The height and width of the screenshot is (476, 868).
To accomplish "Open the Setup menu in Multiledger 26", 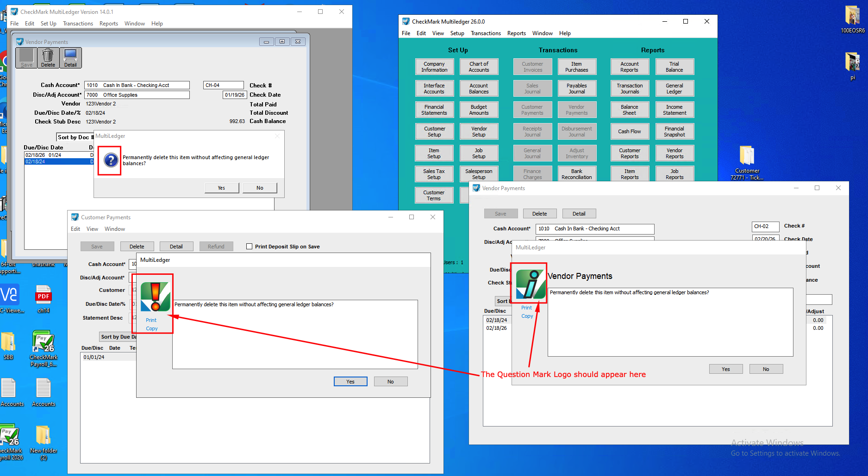I will [457, 33].
